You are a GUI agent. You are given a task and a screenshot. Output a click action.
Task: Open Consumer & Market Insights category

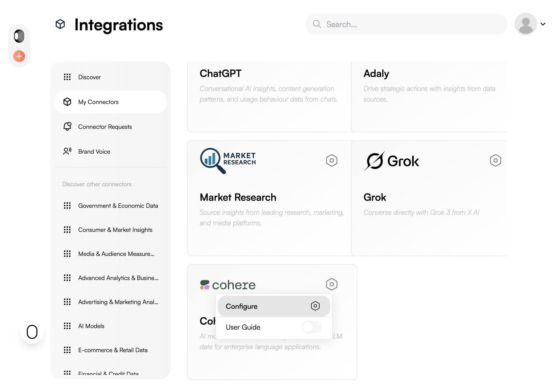tap(115, 230)
